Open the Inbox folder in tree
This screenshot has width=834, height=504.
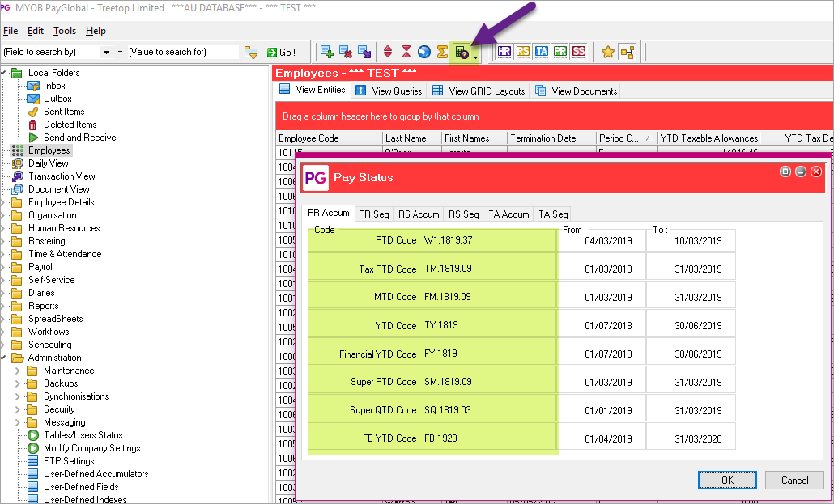pos(54,86)
